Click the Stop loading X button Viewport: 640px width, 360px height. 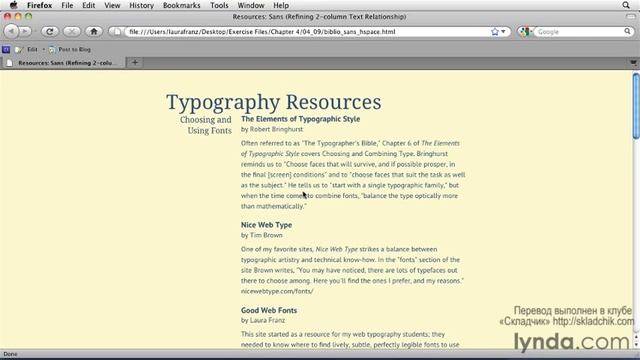71,31
